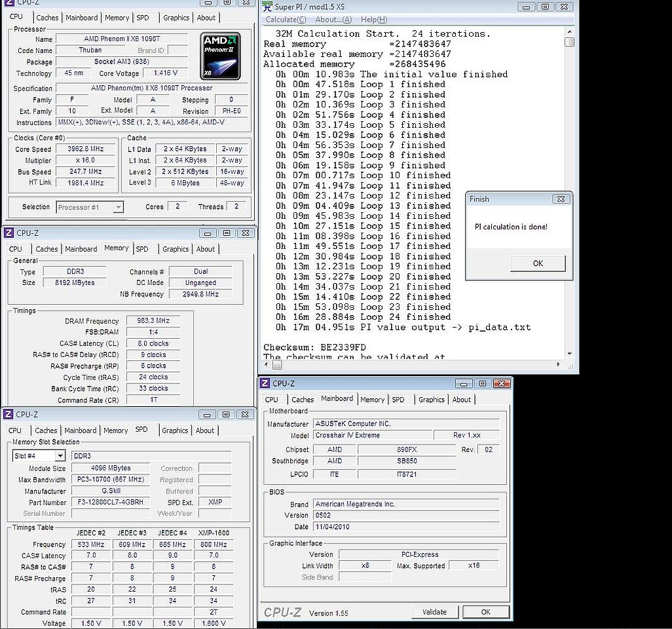This screenshot has height=629, width=672.
Task: Open the Processor #1 selection dropdown
Action: pyautogui.click(x=119, y=207)
